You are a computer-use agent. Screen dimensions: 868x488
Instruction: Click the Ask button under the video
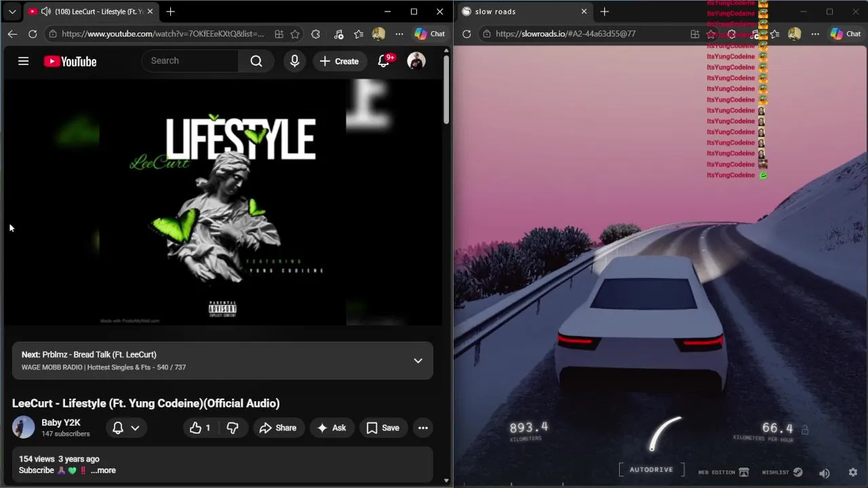click(332, 428)
